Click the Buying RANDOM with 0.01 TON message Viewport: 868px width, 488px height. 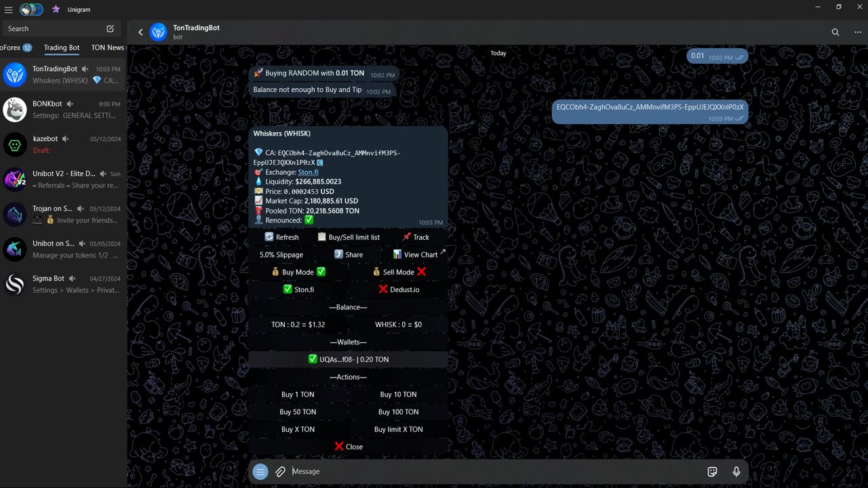[x=323, y=74]
